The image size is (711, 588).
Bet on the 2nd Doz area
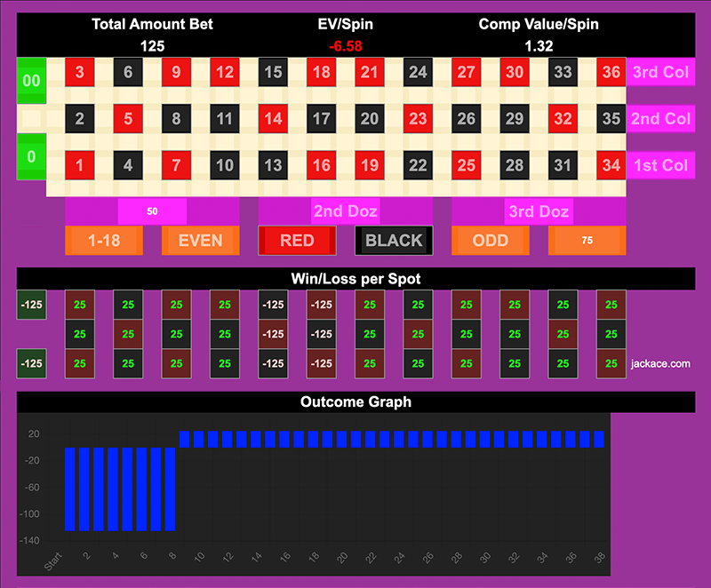click(345, 211)
